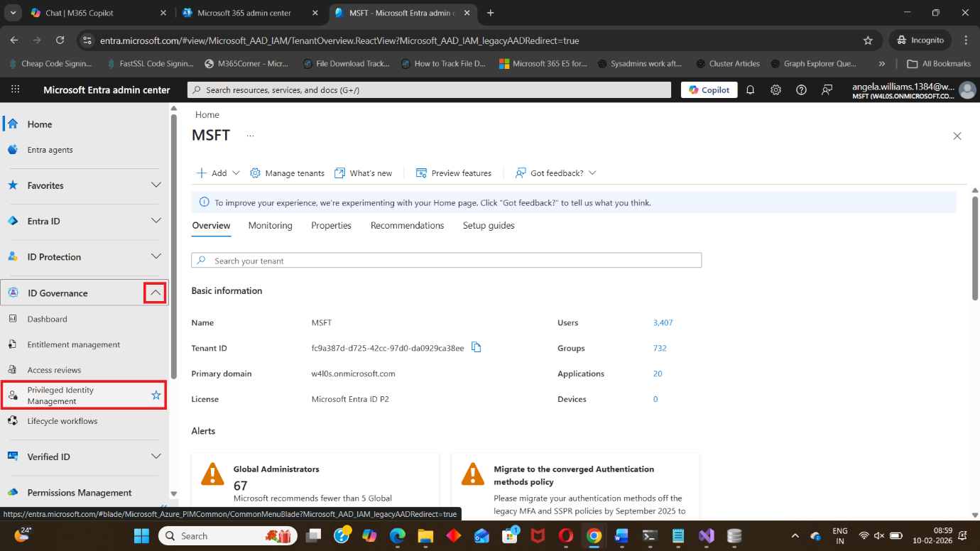
Task: Bookmark this page with star icon
Action: [868, 40]
